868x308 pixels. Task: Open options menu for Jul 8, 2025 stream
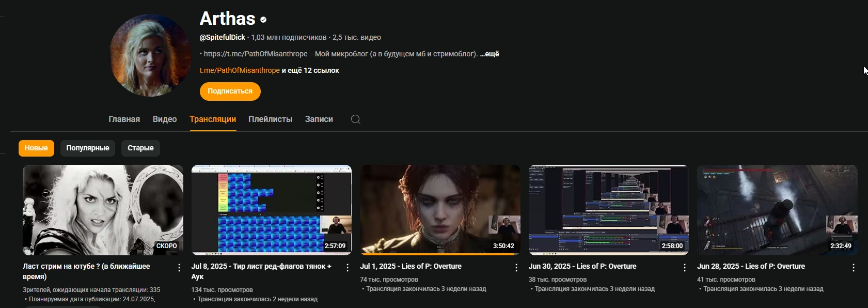click(x=348, y=268)
